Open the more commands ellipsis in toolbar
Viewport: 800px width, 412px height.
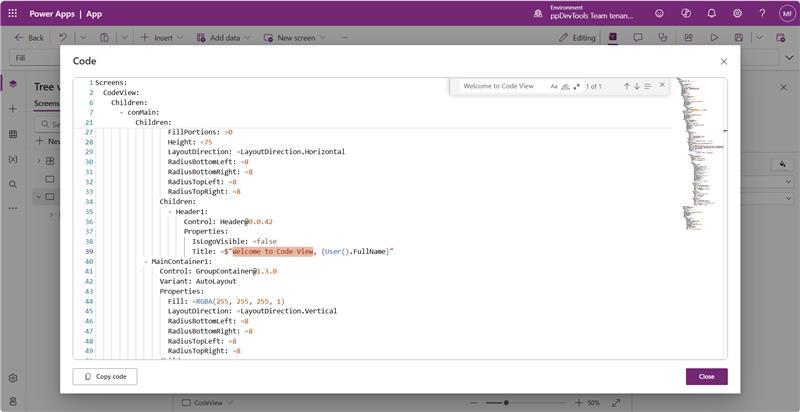tap(344, 38)
